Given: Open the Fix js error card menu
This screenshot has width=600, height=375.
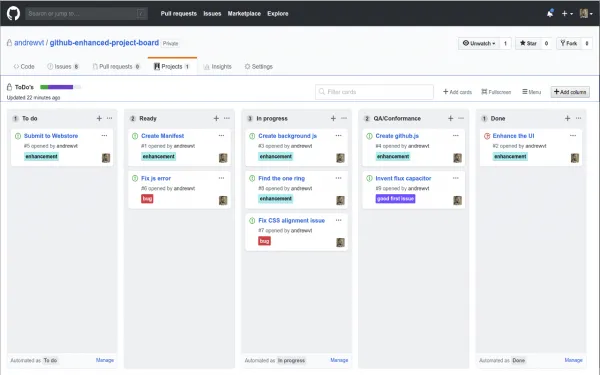Looking at the screenshot, I should pyautogui.click(x=222, y=178).
